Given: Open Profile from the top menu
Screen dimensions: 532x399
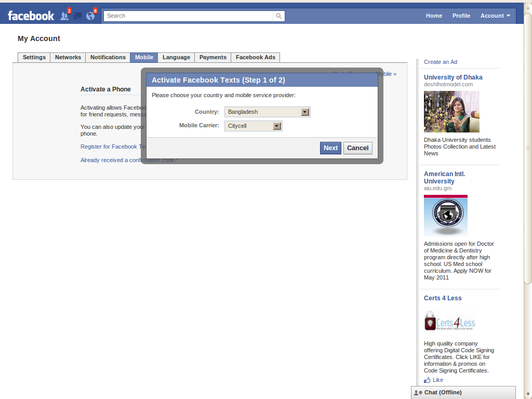Looking at the screenshot, I should [x=461, y=16].
